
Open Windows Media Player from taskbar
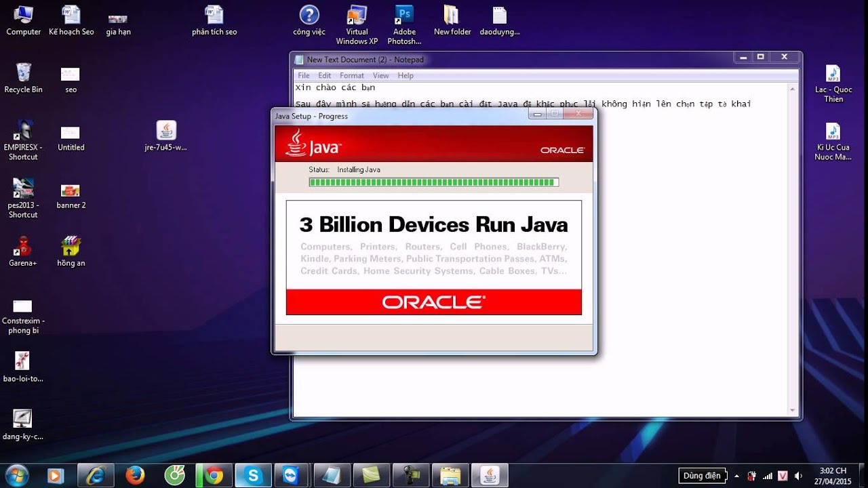55,476
